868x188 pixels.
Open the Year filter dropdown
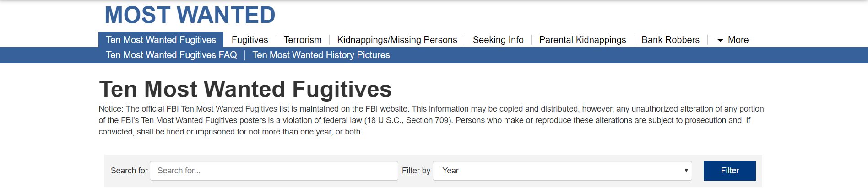tap(562, 171)
